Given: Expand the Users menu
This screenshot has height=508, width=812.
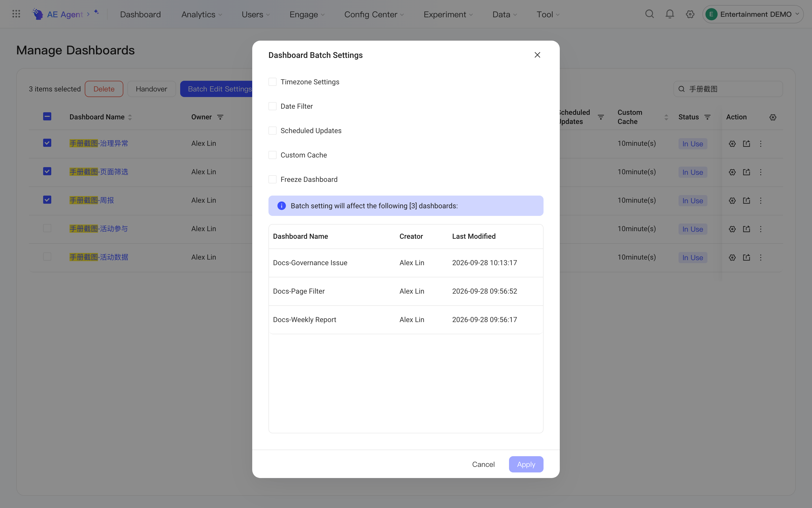Looking at the screenshot, I should (256, 14).
